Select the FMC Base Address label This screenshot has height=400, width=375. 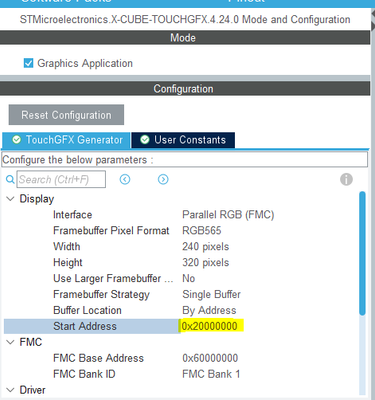98,358
